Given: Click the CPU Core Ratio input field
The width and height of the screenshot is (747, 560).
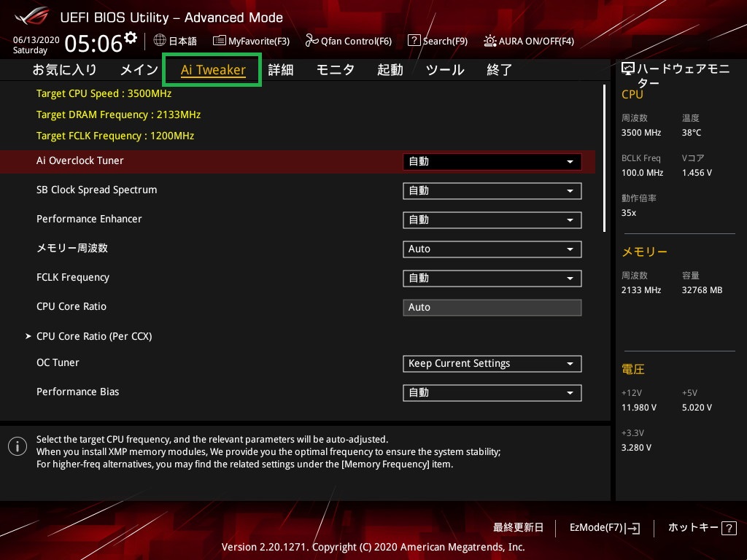Looking at the screenshot, I should pos(492,308).
